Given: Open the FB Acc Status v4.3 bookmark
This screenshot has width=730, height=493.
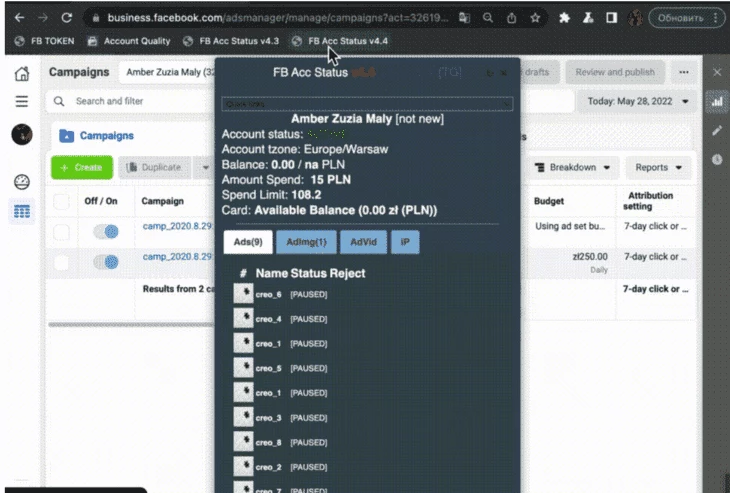Looking at the screenshot, I should point(231,41).
